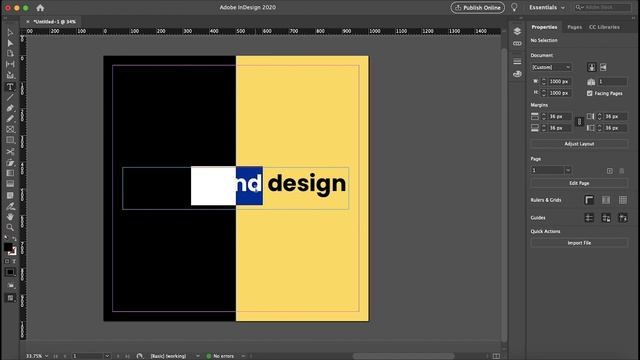640x360 pixels.
Task: Select the Gradient Feather tool
Action: point(10,184)
